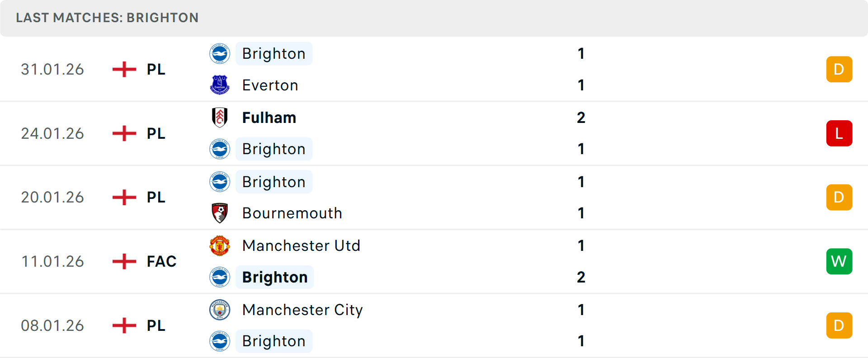Viewport: 868px width, 358px height.
Task: Click the Bournemouth crest icon
Action: point(220,213)
